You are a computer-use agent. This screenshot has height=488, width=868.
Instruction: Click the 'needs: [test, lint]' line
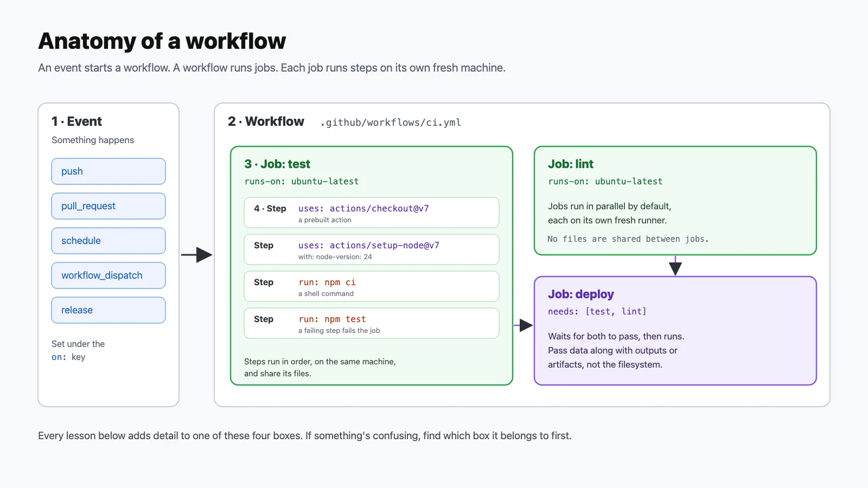coord(597,311)
